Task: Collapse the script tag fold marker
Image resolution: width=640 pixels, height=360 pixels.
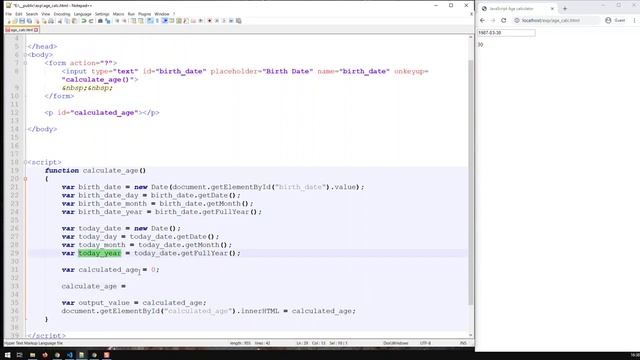Action: pyautogui.click(x=25, y=162)
